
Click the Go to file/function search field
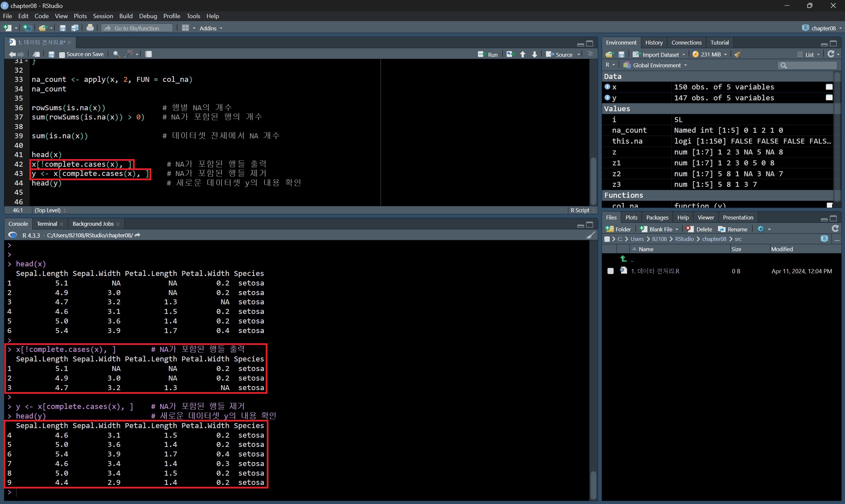click(137, 28)
